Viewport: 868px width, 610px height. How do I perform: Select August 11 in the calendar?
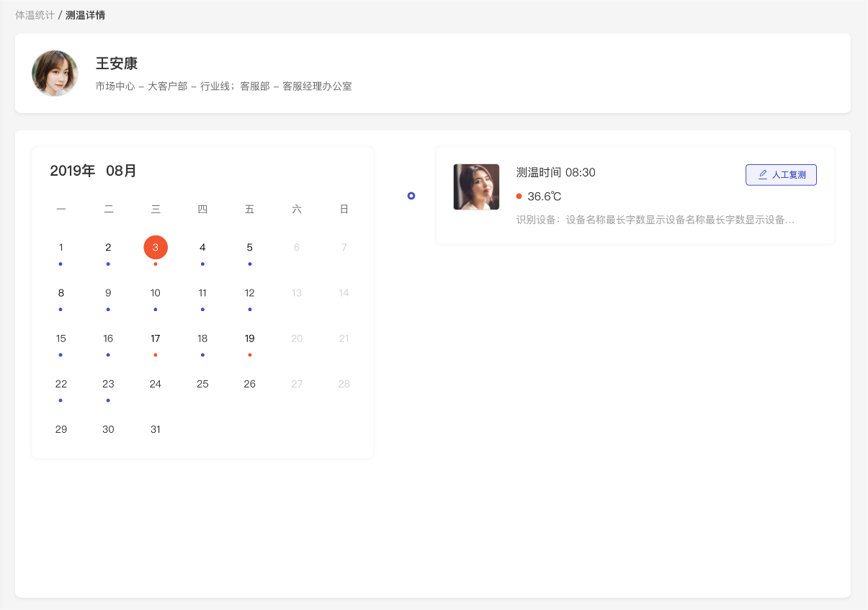(202, 292)
